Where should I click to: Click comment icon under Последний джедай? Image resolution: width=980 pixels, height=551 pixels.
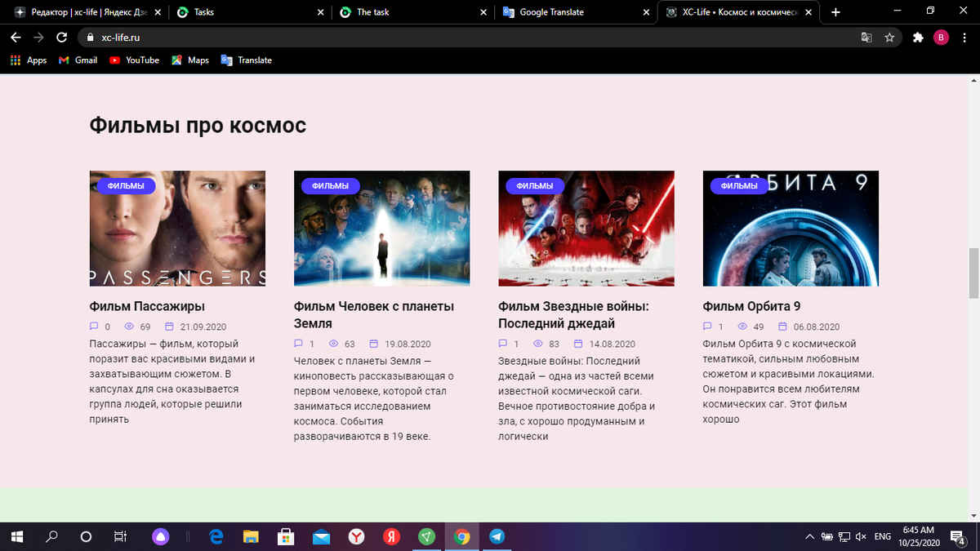click(503, 344)
